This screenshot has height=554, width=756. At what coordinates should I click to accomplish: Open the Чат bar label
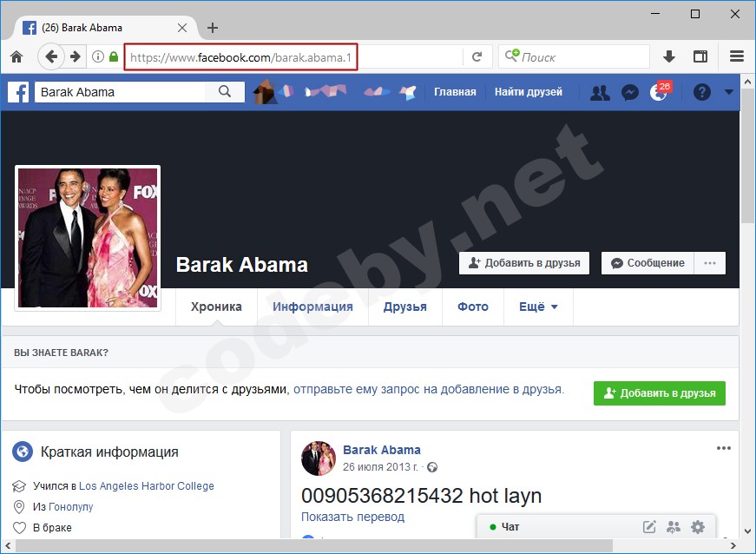click(x=510, y=527)
